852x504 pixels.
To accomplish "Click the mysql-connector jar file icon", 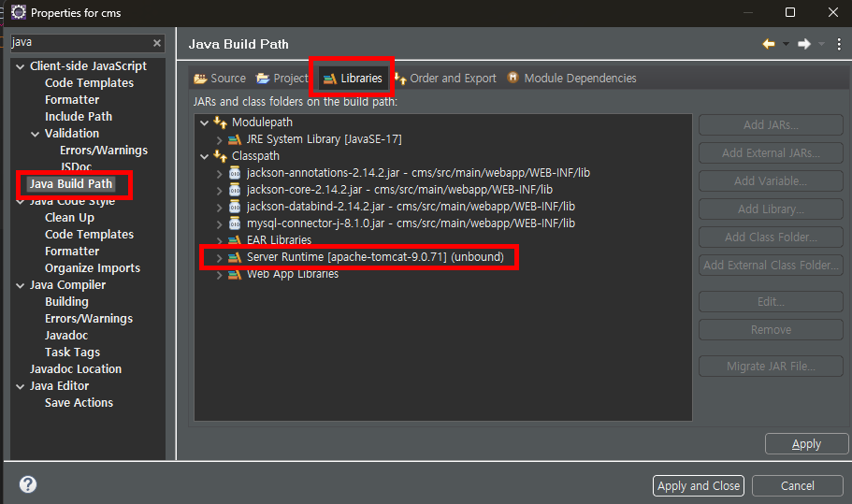I will point(235,223).
